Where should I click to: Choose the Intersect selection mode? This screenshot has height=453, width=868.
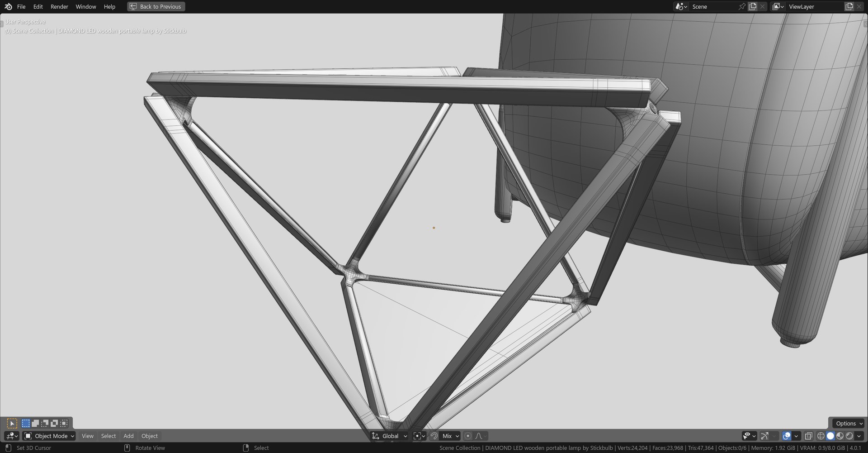pos(64,424)
